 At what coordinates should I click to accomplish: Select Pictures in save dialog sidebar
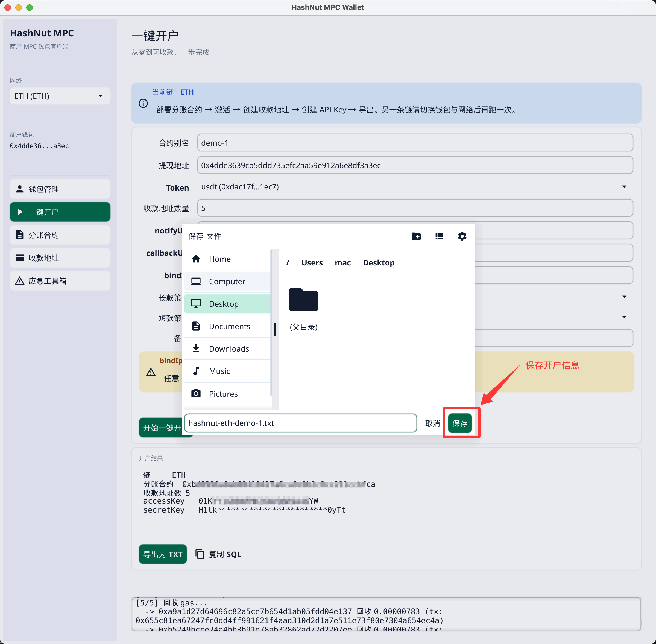coord(227,393)
